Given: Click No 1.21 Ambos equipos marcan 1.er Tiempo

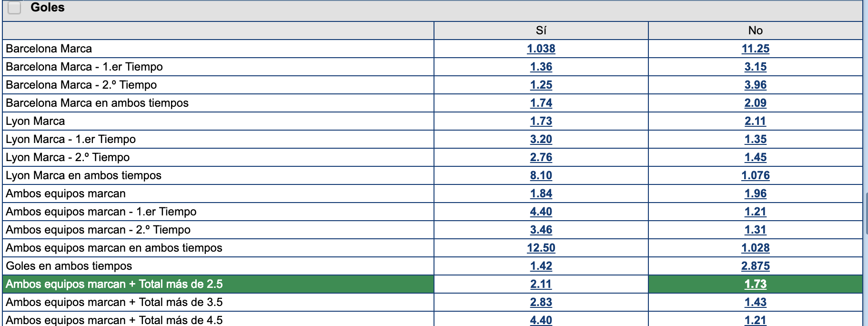Looking at the screenshot, I should (x=755, y=212).
